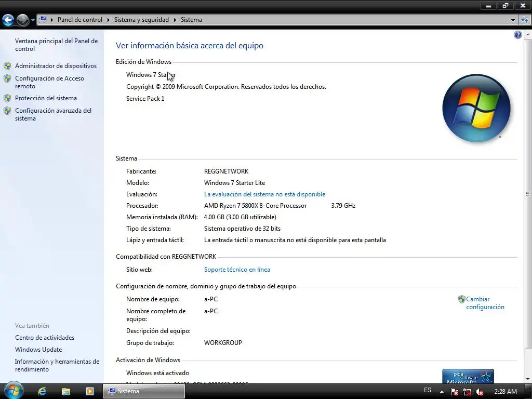Screen dimensions: 532x399
Task: Click the greyed Forward arrow button
Action: [23, 20]
